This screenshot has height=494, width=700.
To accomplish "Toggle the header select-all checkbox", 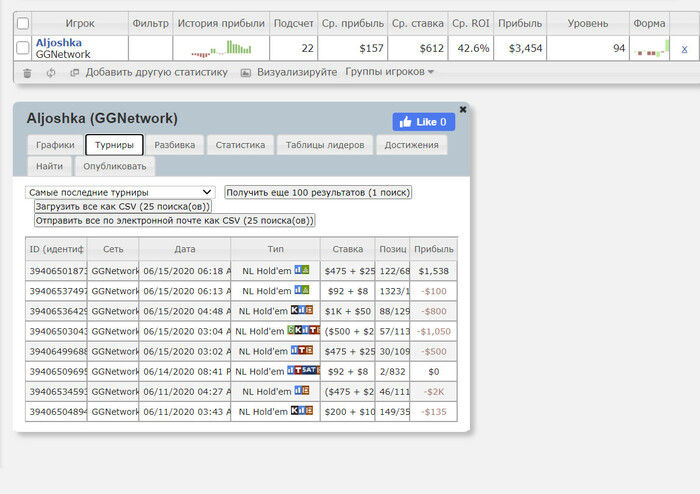I will [x=23, y=23].
